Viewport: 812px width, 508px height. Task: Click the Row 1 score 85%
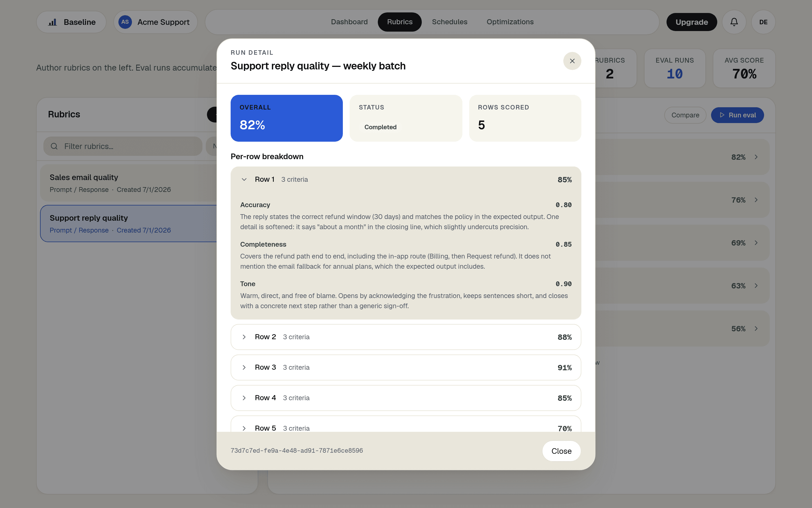click(x=565, y=180)
